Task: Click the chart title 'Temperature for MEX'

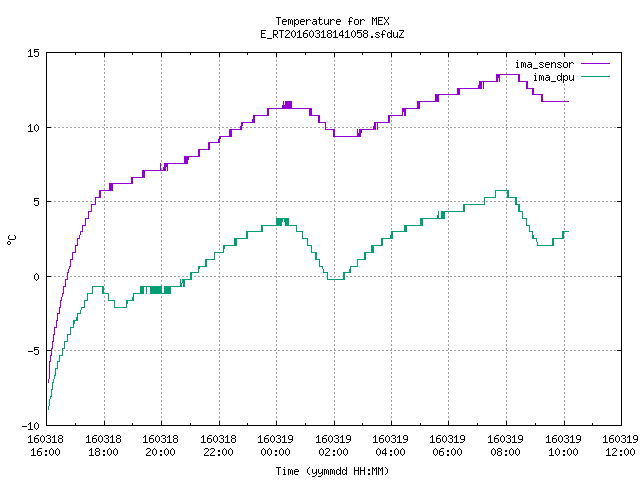Action: click(332, 21)
